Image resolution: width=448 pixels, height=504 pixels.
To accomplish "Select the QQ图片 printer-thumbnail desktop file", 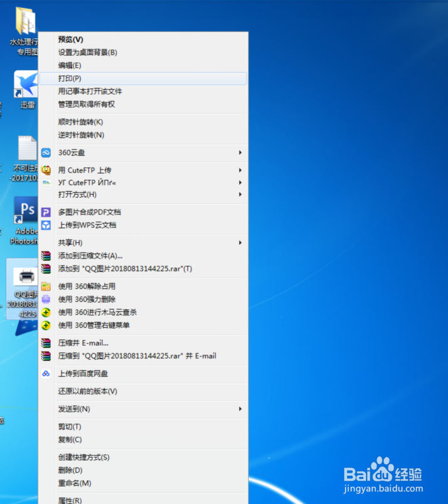I will pos(23,289).
